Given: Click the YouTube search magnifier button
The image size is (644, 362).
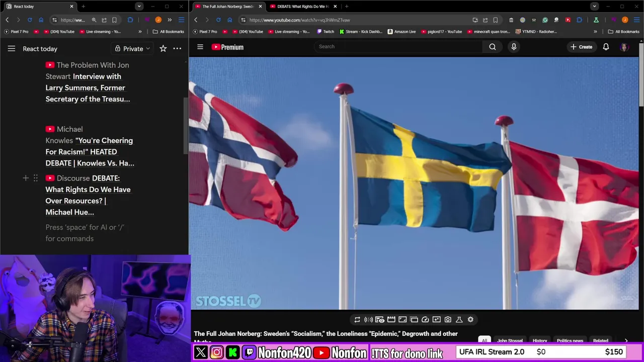Looking at the screenshot, I should (x=493, y=47).
